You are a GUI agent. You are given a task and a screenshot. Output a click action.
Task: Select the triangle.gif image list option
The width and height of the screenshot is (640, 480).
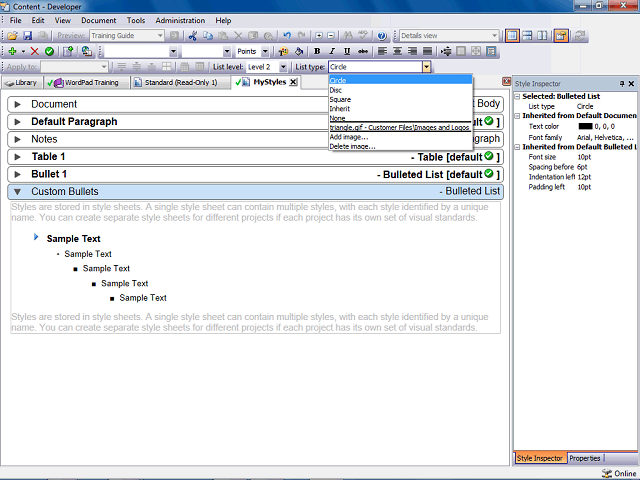click(x=400, y=128)
